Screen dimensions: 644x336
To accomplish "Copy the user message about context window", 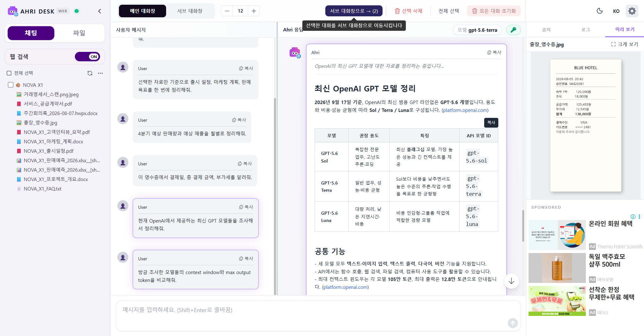I will 246,259.
